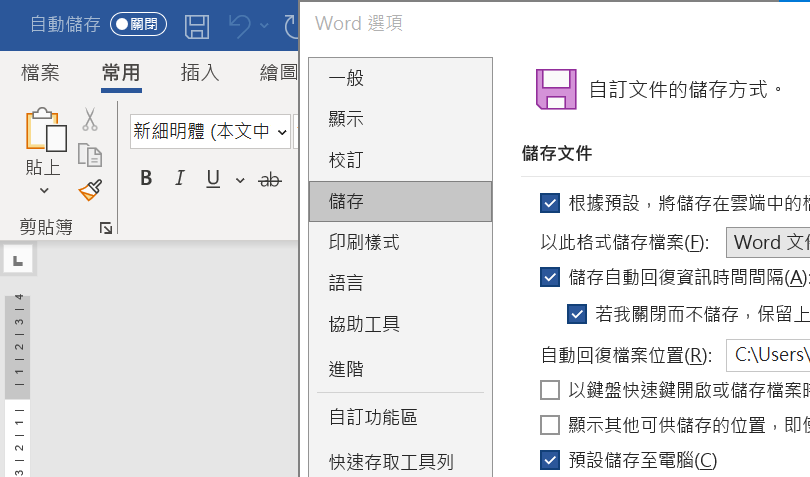Viewport: 810px width, 477px height.
Task: Select 印刷樣式 Typography options category
Action: (400, 242)
